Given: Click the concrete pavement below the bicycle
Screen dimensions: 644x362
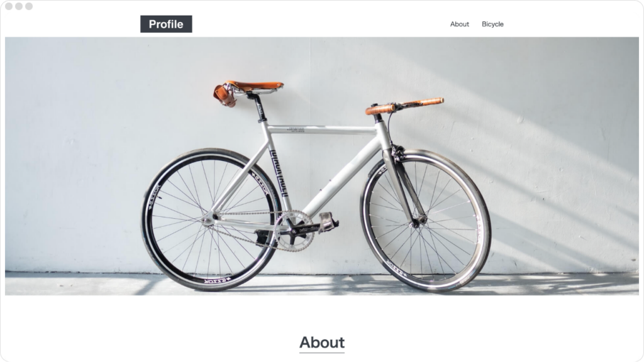Looking at the screenshot, I should 321,284.
